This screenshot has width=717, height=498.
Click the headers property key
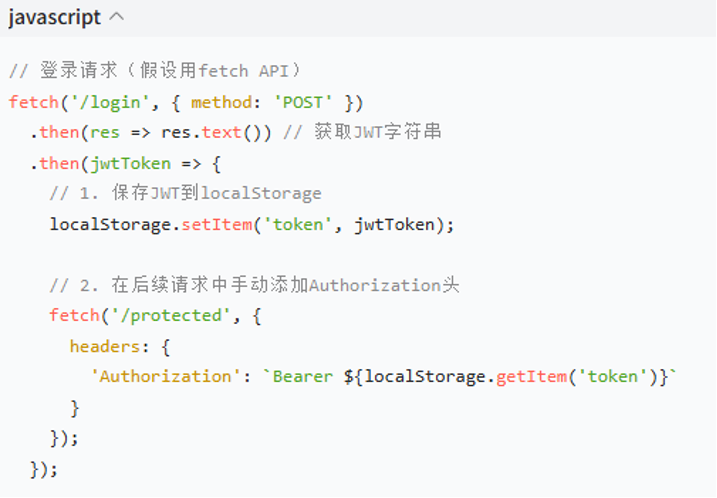105,346
